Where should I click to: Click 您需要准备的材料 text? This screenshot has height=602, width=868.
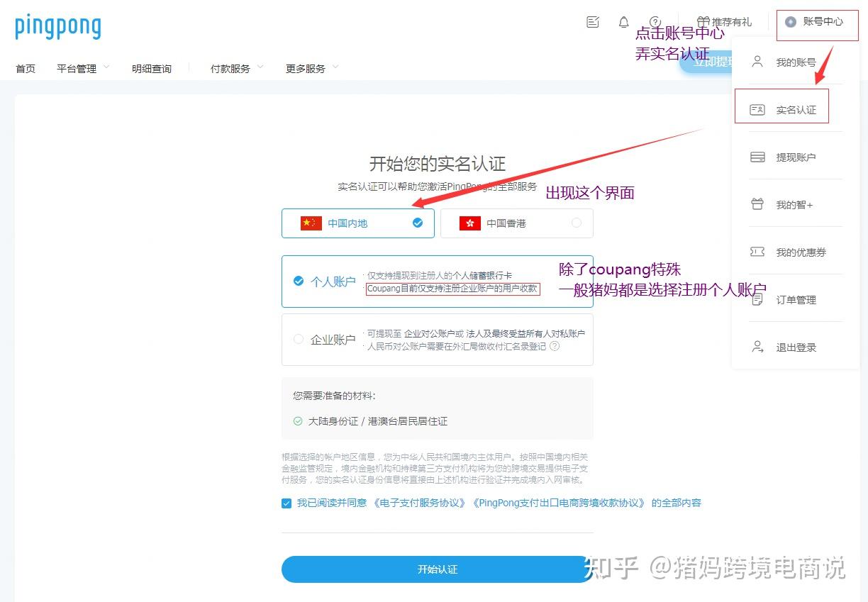pos(335,396)
